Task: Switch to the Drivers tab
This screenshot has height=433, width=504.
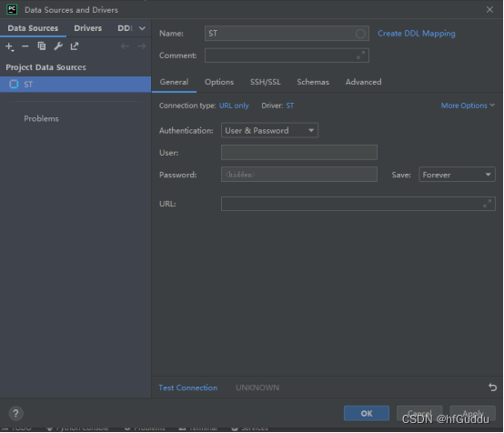Action: pos(87,28)
